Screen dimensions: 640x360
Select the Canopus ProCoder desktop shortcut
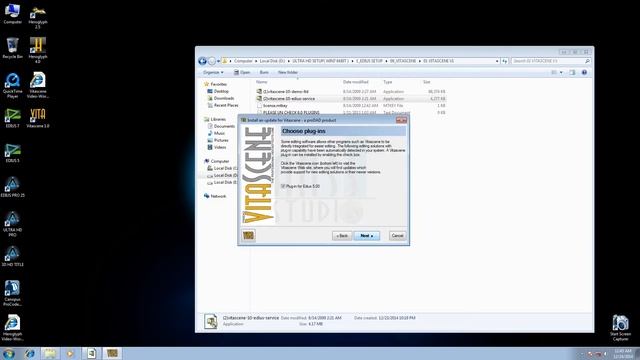click(x=12, y=293)
